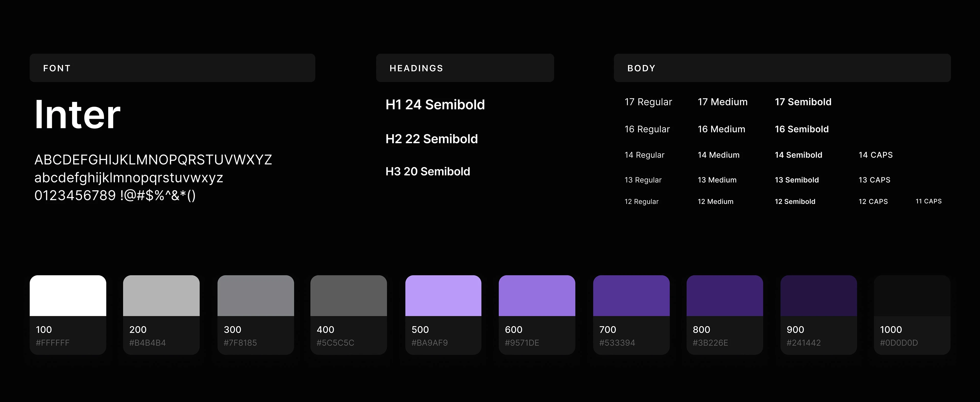The image size is (980, 402).
Task: Pick the 300 swatch #7F8185
Action: pyautogui.click(x=256, y=296)
